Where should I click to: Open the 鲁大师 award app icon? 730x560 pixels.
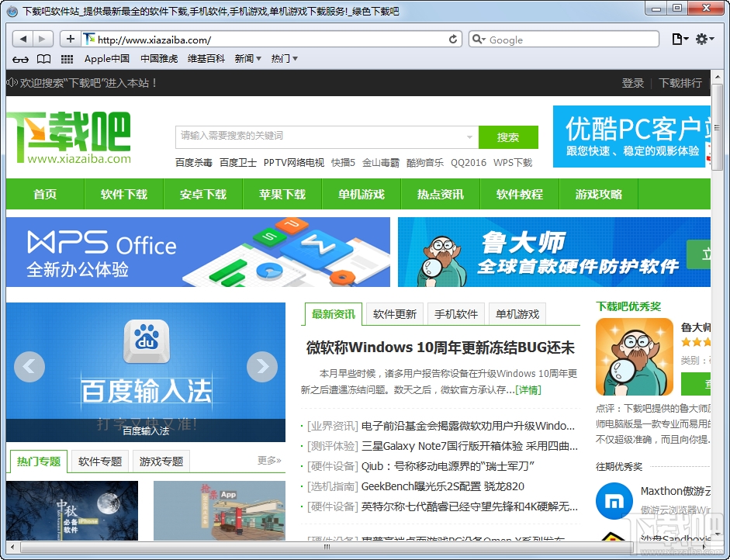point(635,357)
